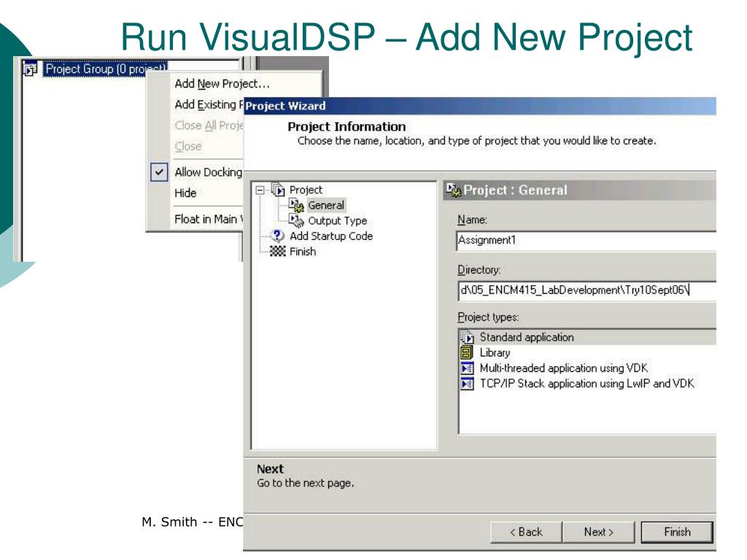Click the Project : General header icon
This screenshot has width=747, height=560.
click(454, 190)
